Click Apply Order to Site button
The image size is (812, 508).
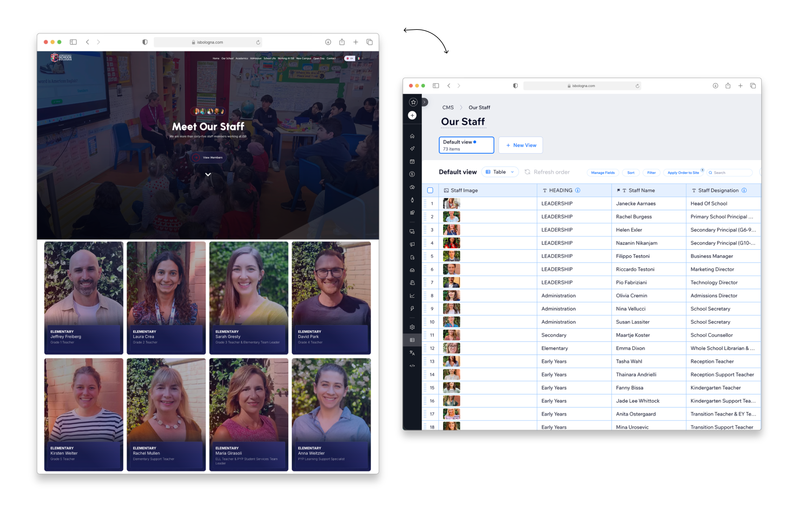tap(683, 173)
